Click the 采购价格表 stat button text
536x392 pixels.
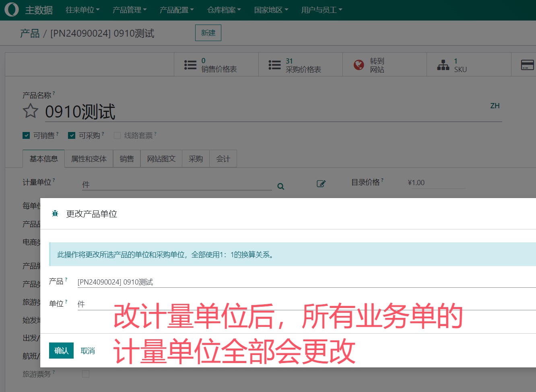click(x=303, y=70)
